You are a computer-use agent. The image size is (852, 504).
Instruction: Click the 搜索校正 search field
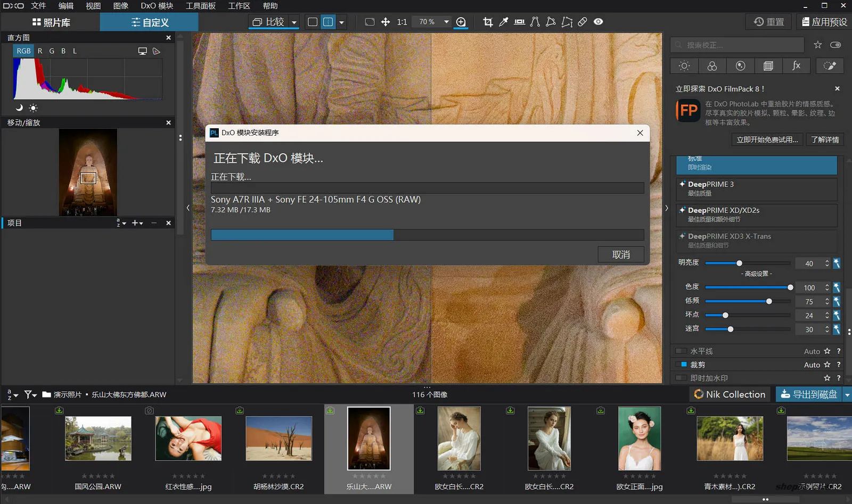point(737,45)
